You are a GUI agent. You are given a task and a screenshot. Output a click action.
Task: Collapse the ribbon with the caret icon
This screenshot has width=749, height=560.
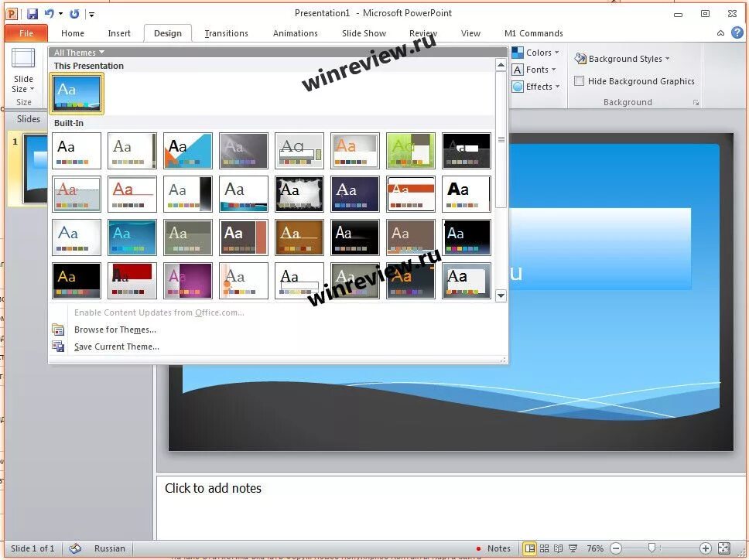721,33
